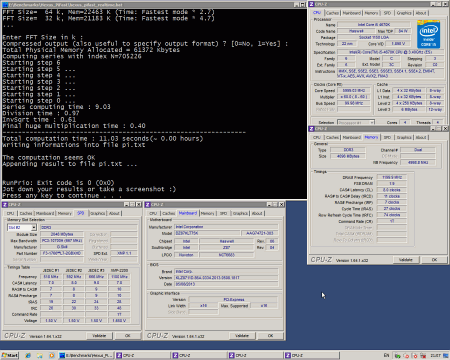Click the Multiplier value in CPU window
450x360 pixels.
tap(354, 97)
